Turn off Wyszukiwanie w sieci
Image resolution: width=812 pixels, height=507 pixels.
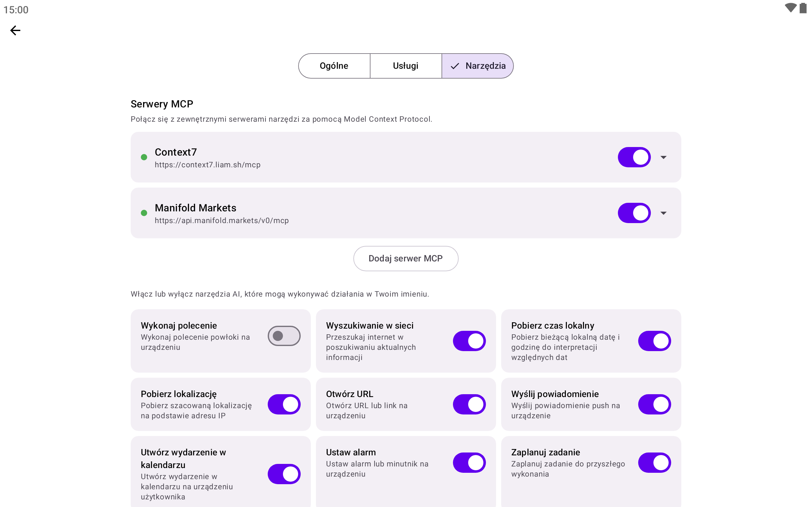(469, 341)
